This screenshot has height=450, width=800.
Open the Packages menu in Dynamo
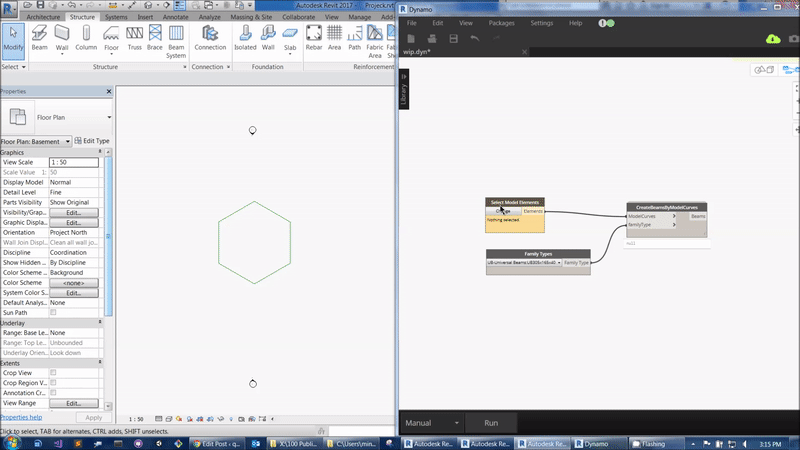coord(501,22)
